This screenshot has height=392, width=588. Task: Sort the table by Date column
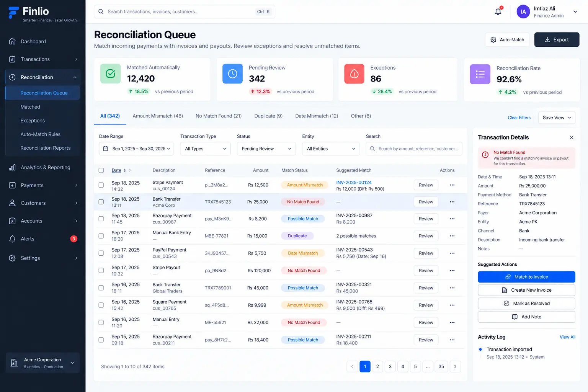[x=121, y=170]
